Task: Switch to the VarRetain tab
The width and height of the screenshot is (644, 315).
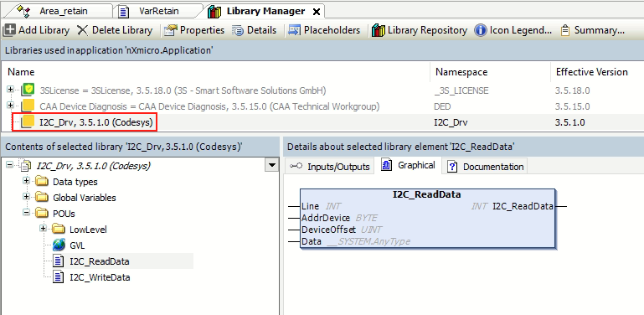Action: click(x=158, y=11)
